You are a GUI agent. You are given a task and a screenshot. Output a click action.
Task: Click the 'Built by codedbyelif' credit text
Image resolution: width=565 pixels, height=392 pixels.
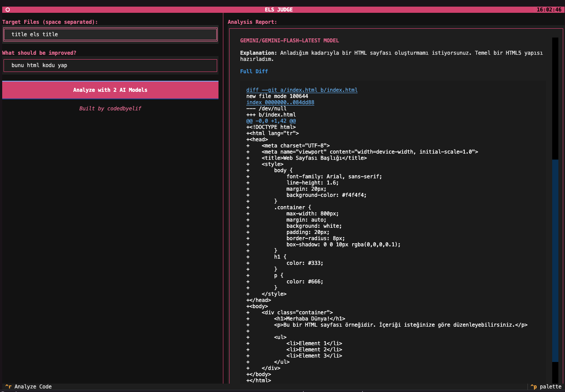(110, 109)
